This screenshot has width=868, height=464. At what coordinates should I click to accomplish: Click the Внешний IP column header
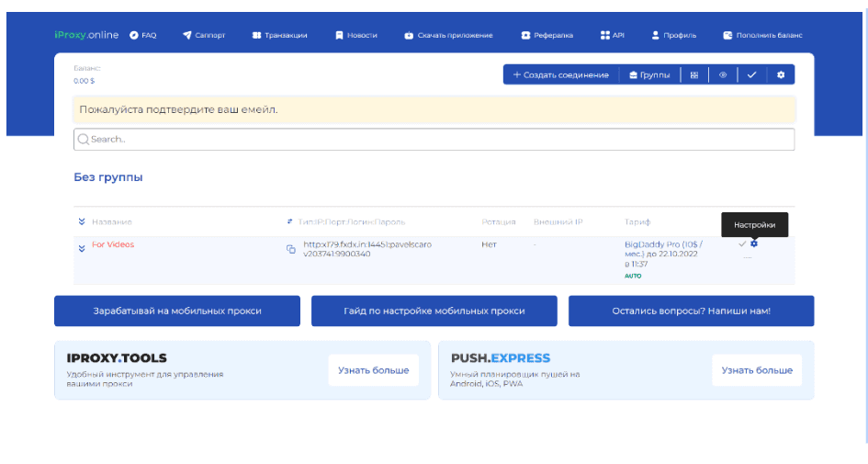coord(558,222)
